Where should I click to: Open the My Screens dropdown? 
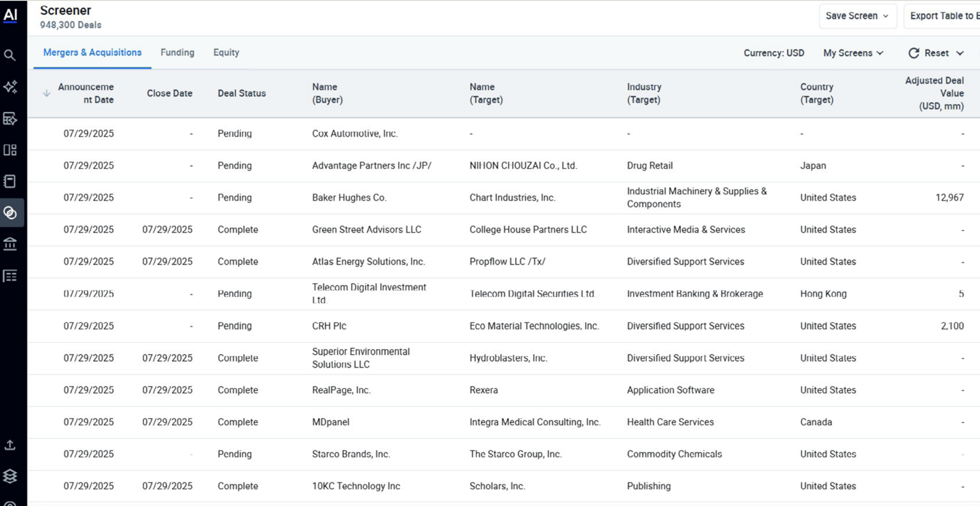click(x=853, y=53)
